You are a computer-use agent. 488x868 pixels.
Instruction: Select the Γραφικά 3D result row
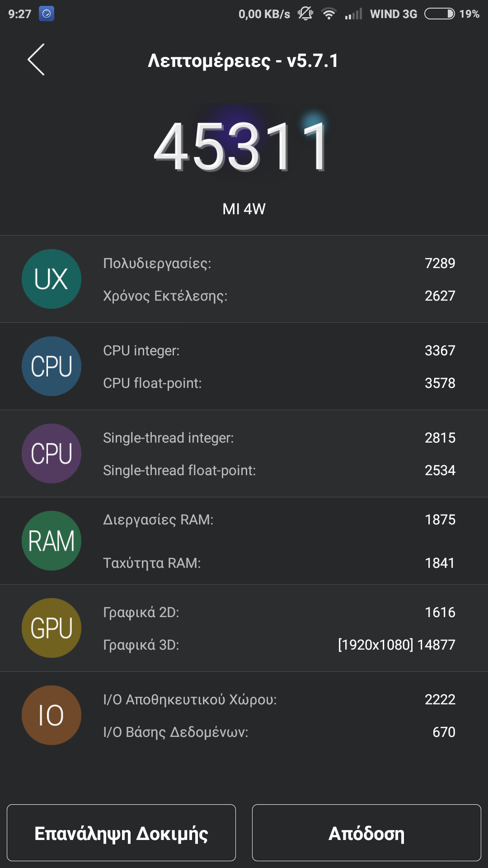click(x=279, y=645)
